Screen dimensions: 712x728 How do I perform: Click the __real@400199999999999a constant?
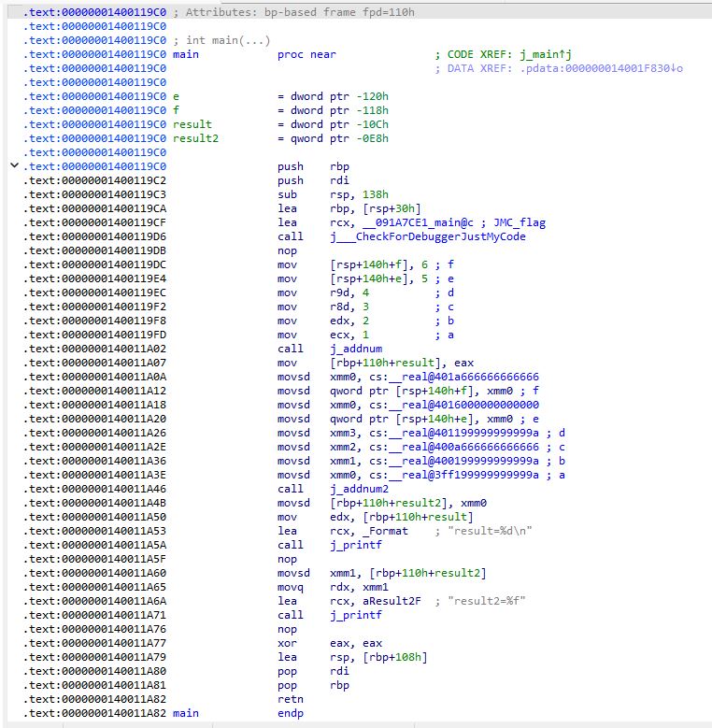(x=464, y=461)
